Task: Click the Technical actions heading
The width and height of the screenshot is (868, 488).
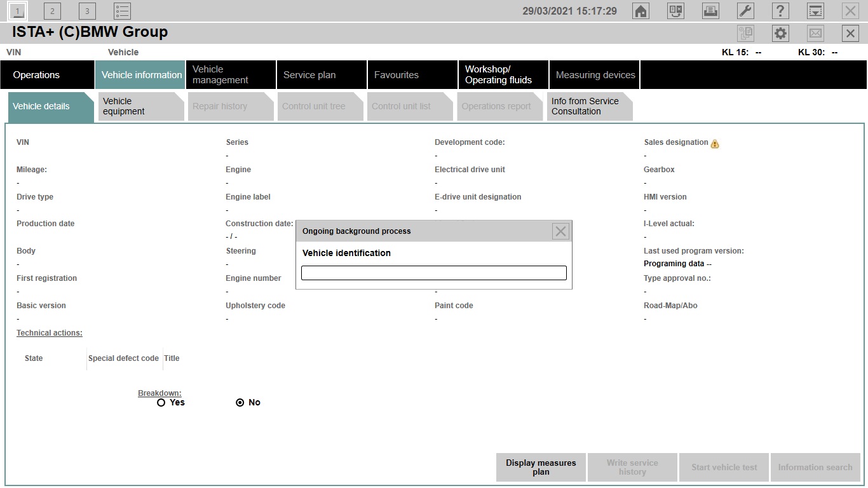Action: click(50, 333)
